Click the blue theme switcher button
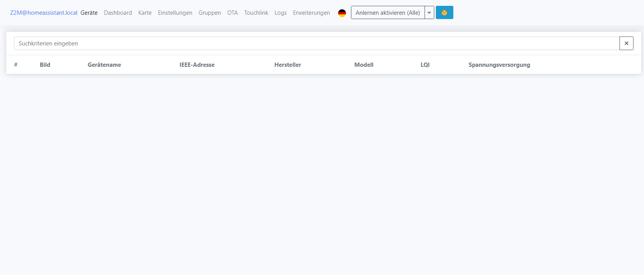This screenshot has width=644, height=275. pos(444,12)
